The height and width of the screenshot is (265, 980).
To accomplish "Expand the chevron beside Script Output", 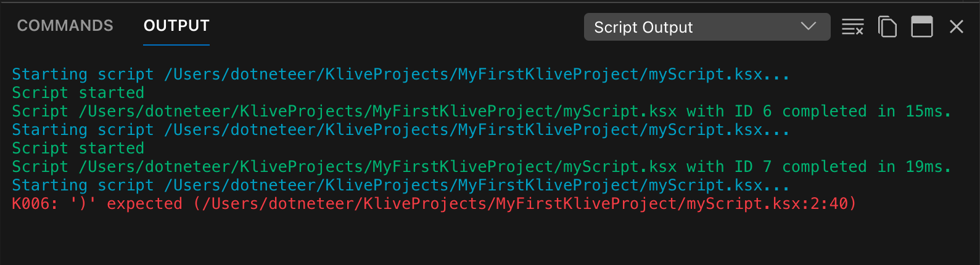I will click(x=809, y=26).
